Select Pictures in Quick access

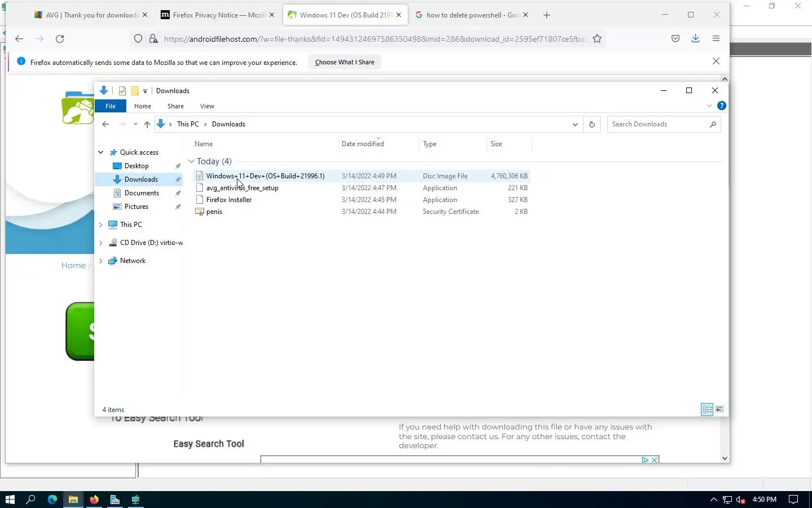click(x=136, y=207)
